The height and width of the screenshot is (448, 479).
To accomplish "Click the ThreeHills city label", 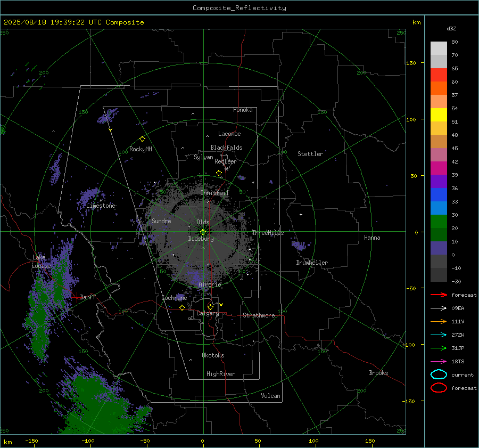I will pyautogui.click(x=268, y=233).
